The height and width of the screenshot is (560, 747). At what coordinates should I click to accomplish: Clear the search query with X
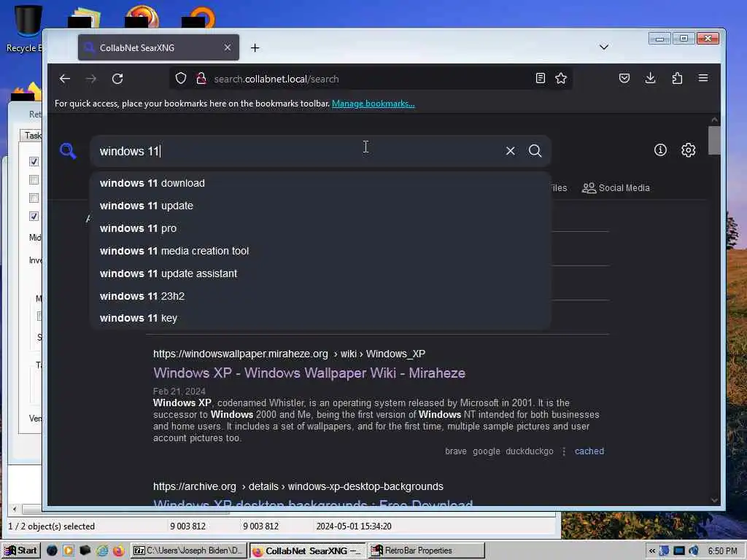point(510,151)
